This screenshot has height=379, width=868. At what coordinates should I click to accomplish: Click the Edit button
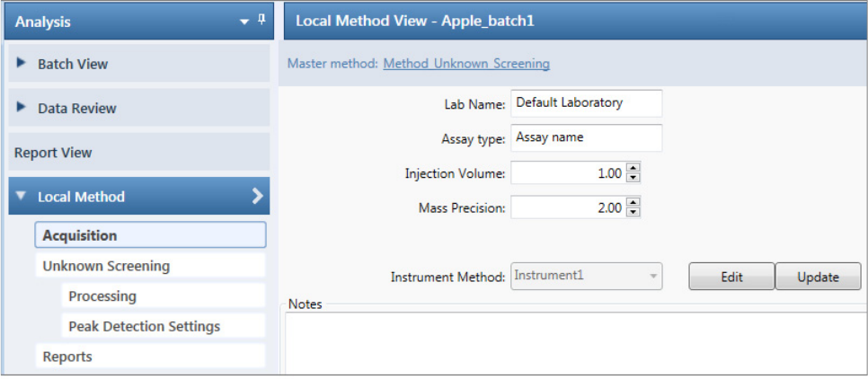tap(731, 278)
